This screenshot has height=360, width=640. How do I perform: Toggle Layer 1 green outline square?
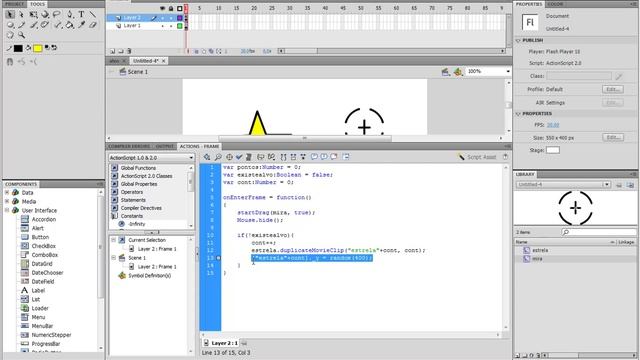click(x=180, y=26)
